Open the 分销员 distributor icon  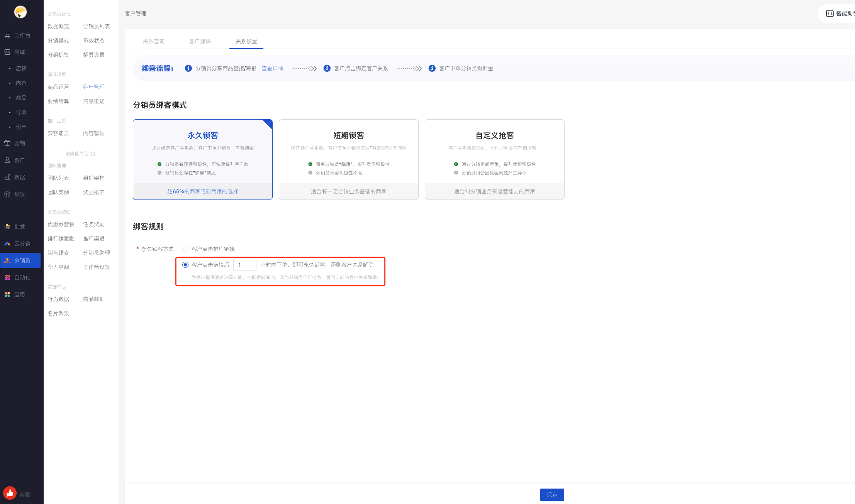point(7,260)
